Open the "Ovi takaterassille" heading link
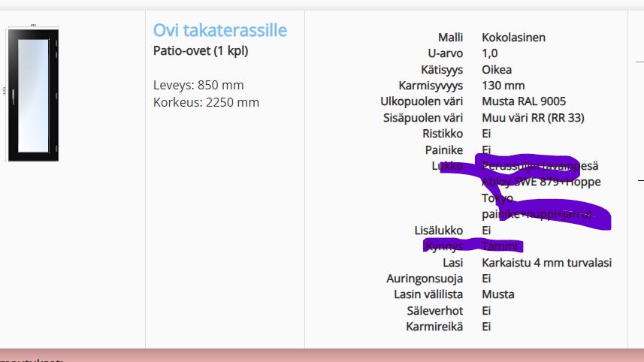Viewport: 644px width, 362px height. 220,30
